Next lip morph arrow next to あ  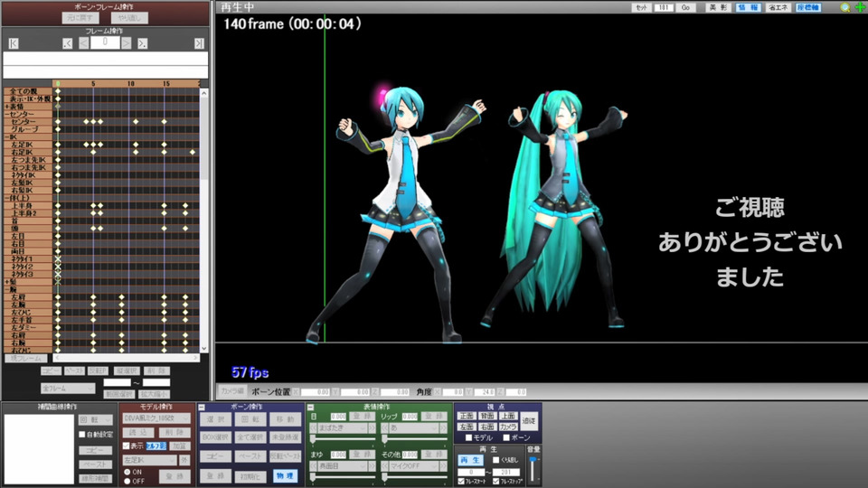pos(443,428)
